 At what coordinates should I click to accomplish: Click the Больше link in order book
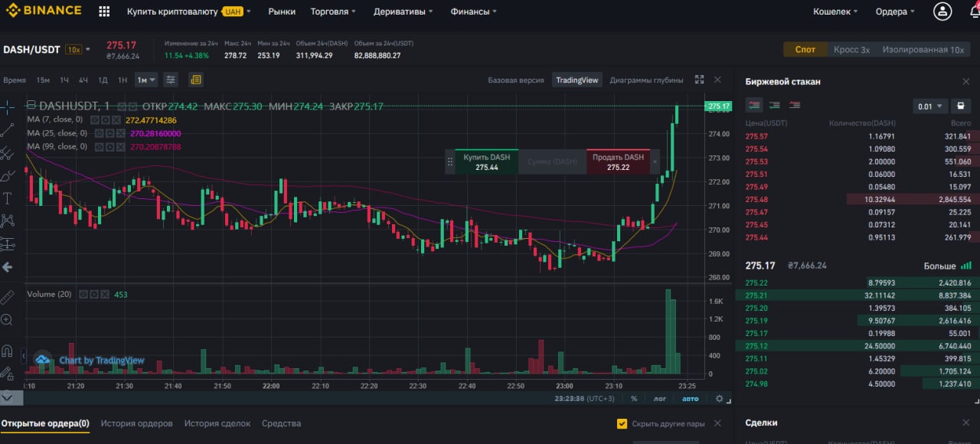[x=939, y=266]
